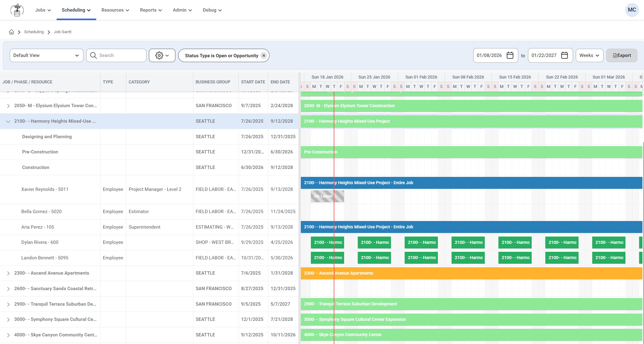This screenshot has height=344, width=644.
Task: Sort by the START DATE column header
Action: tap(253, 82)
